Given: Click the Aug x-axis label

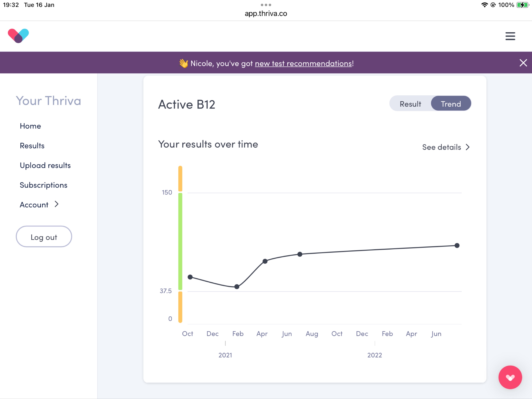Looking at the screenshot, I should (312, 334).
